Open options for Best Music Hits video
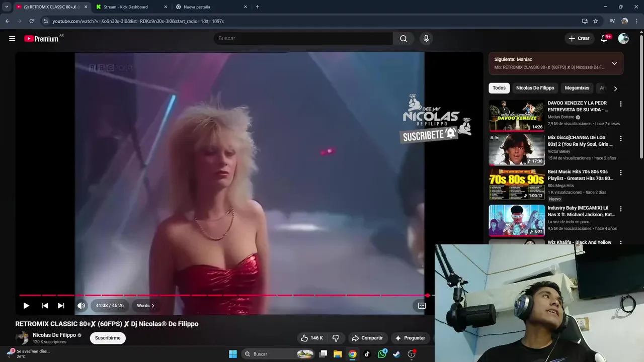This screenshot has width=644, height=362. pos(620,172)
